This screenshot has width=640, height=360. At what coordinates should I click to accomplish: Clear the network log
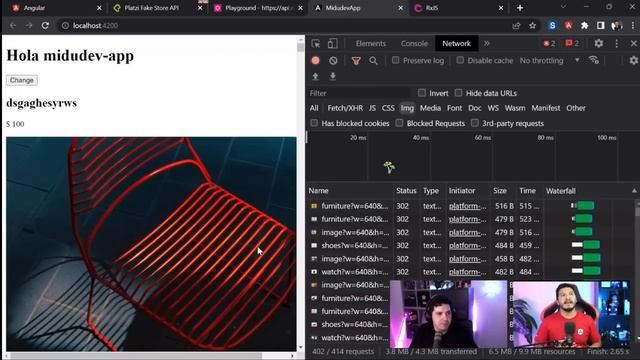click(333, 60)
